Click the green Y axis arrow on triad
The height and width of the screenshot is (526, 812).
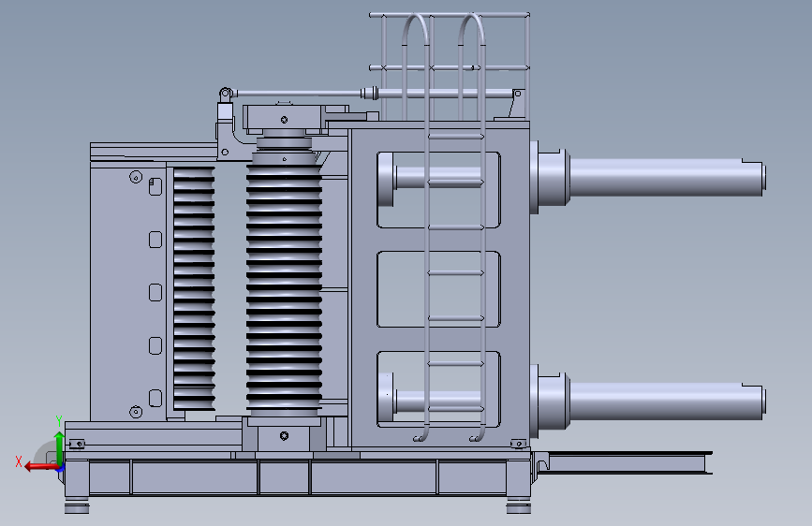tap(60, 449)
